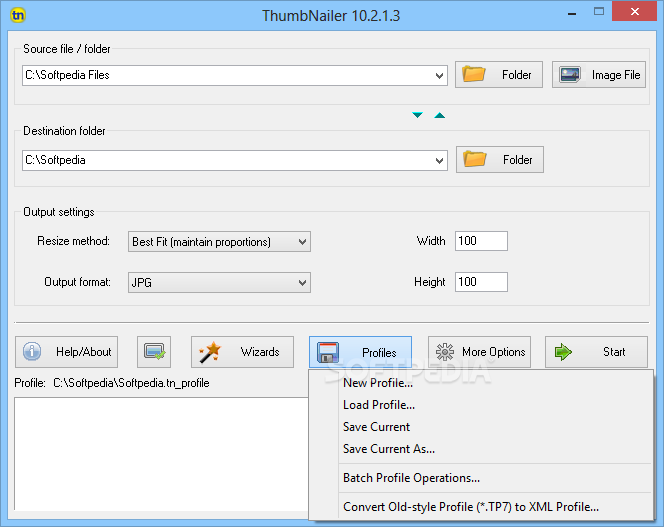Click into the Width input field
This screenshot has height=527, width=664.
(x=481, y=241)
